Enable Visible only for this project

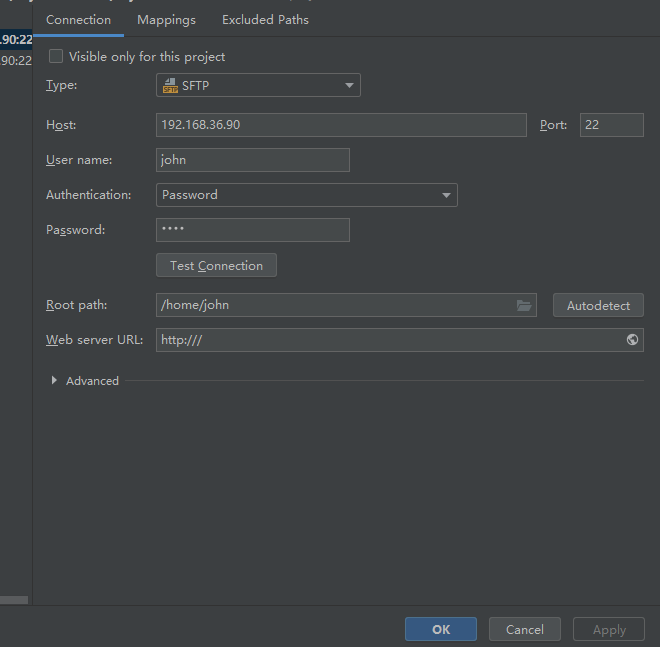(x=56, y=56)
